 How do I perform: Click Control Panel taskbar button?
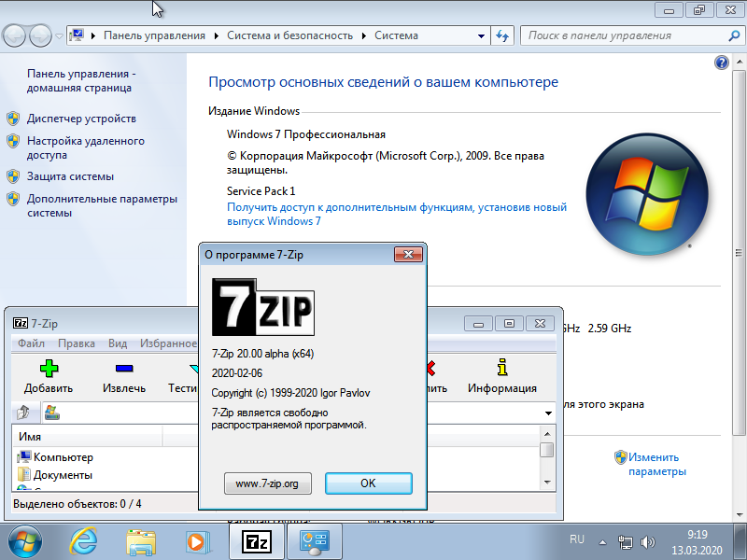314,542
